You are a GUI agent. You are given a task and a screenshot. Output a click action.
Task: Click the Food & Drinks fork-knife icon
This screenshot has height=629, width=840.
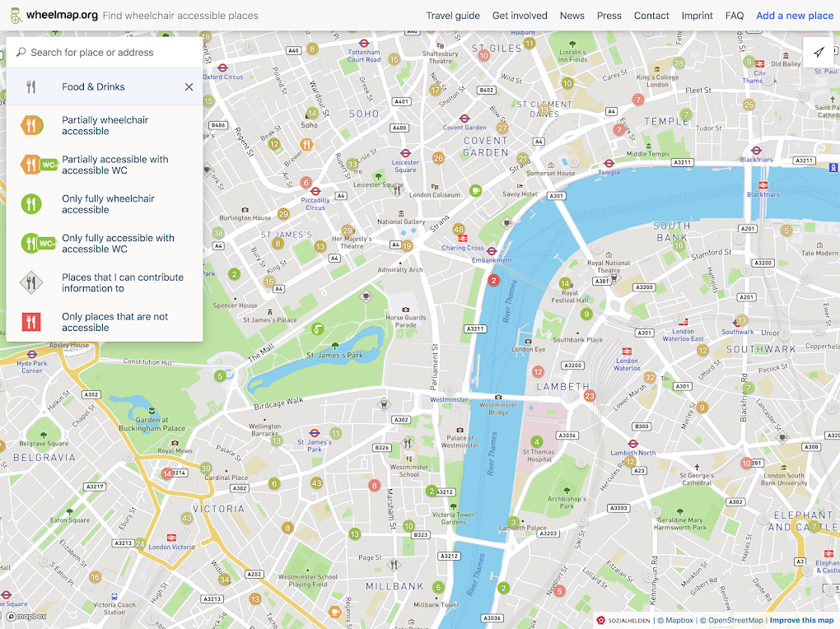[31, 86]
